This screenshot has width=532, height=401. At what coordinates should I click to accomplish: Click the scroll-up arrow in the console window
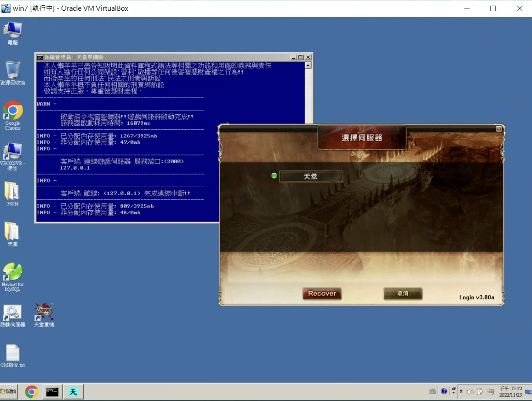[x=308, y=65]
